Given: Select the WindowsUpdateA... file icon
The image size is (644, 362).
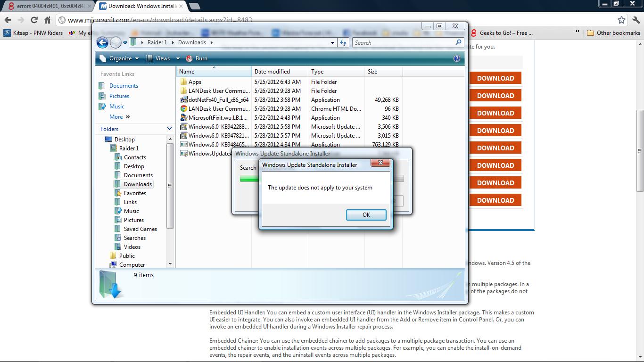Looking at the screenshot, I should click(x=184, y=154).
